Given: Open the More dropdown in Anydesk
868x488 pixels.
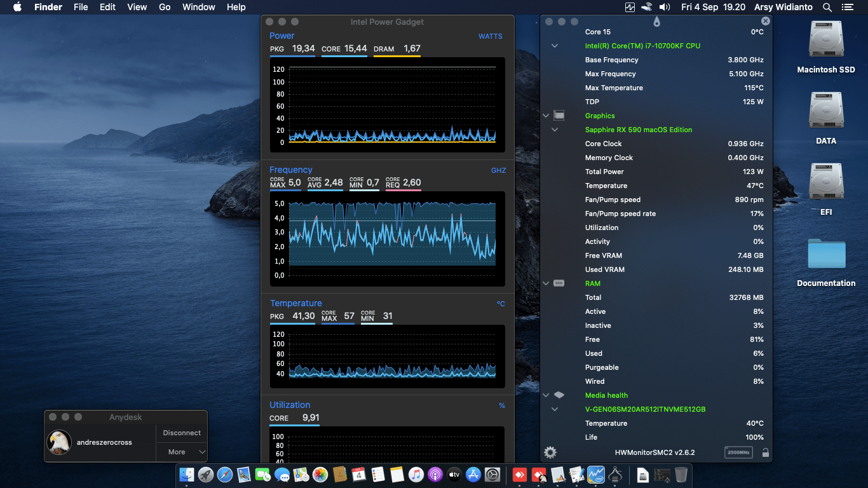Looking at the screenshot, I should pyautogui.click(x=182, y=452).
